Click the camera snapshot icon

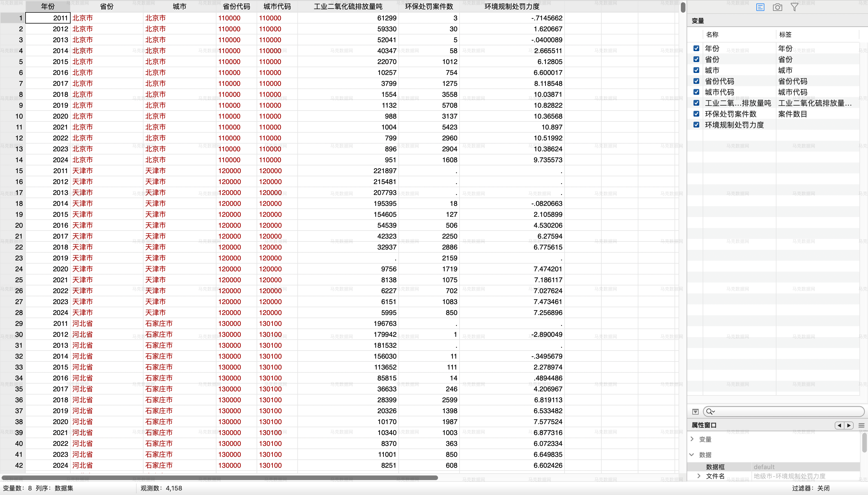777,7
